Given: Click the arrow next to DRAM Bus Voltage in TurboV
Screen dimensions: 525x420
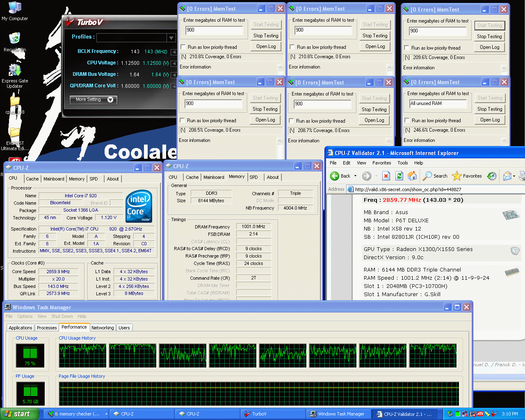Looking at the screenshot, I should pyautogui.click(x=174, y=75).
